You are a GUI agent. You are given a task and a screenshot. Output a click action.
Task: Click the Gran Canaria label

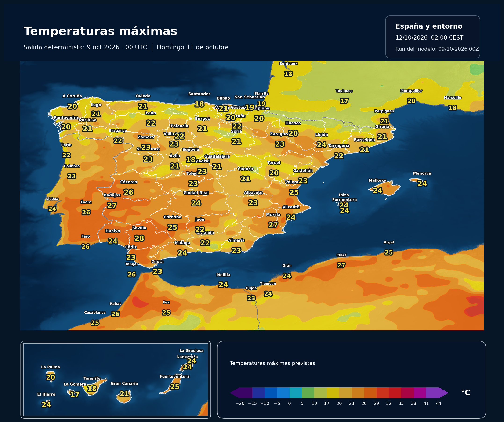click(x=124, y=384)
